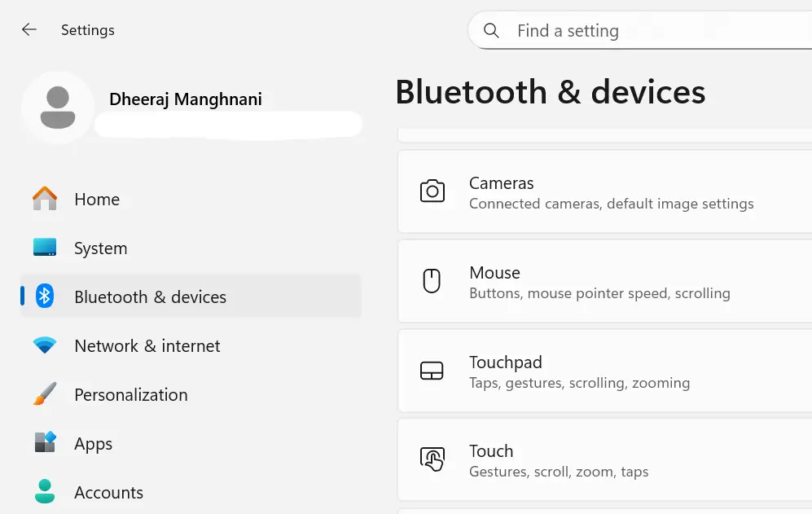Go back using the arrow button
Screen dimensions: 812x514
point(29,29)
